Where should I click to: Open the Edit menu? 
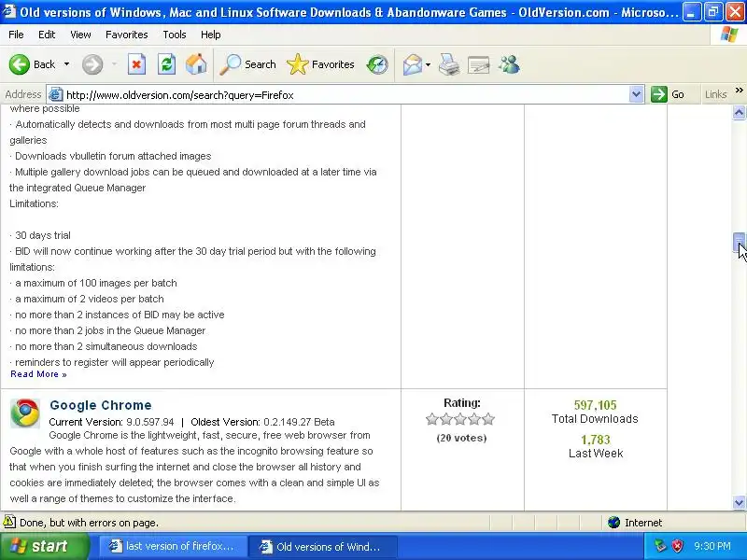tap(47, 35)
